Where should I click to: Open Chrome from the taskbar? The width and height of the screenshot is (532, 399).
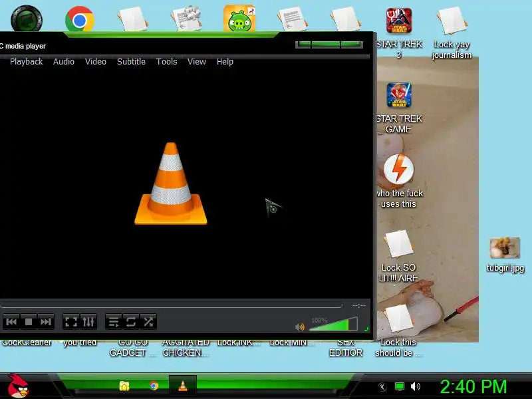click(x=154, y=386)
